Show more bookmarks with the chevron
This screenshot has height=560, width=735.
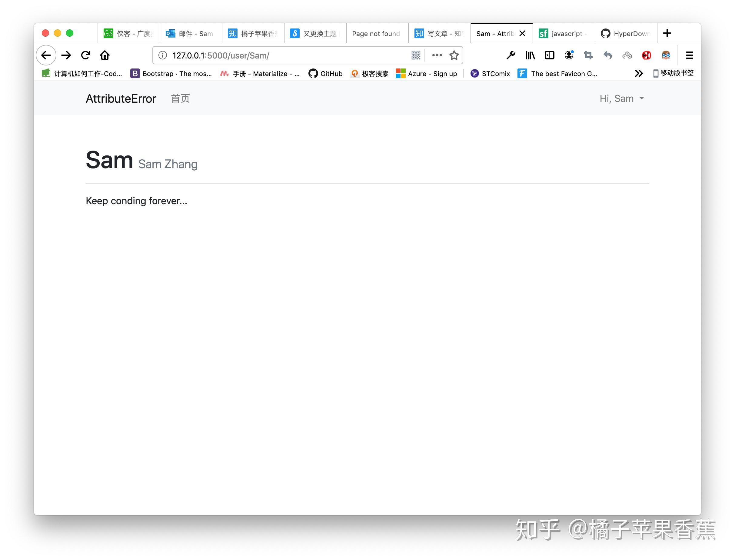[x=638, y=74]
